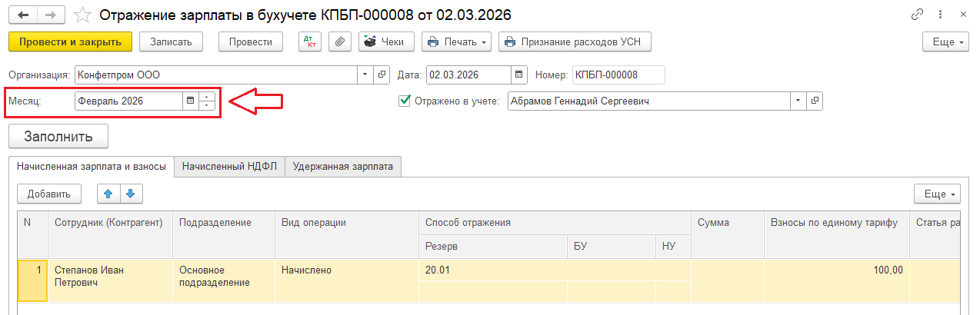Click the Заполнить button
The width and height of the screenshot is (980, 315).
click(58, 136)
